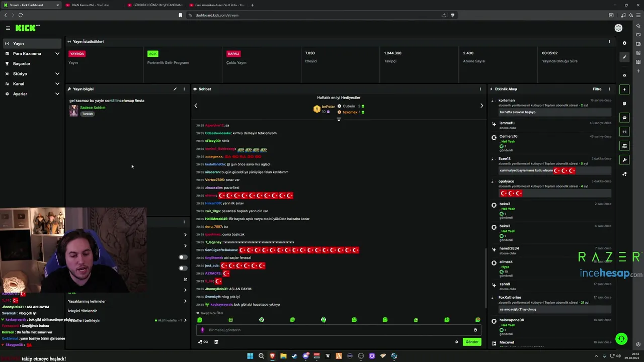Click username kaykayrayrak in chat
The height and width of the screenshot is (362, 644).
222,305
